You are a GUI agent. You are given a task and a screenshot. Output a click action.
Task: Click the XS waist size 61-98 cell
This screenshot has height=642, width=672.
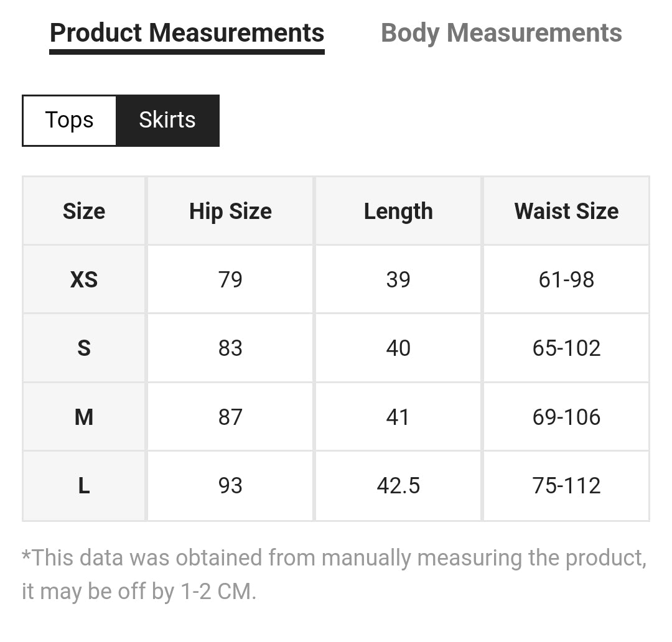click(566, 280)
